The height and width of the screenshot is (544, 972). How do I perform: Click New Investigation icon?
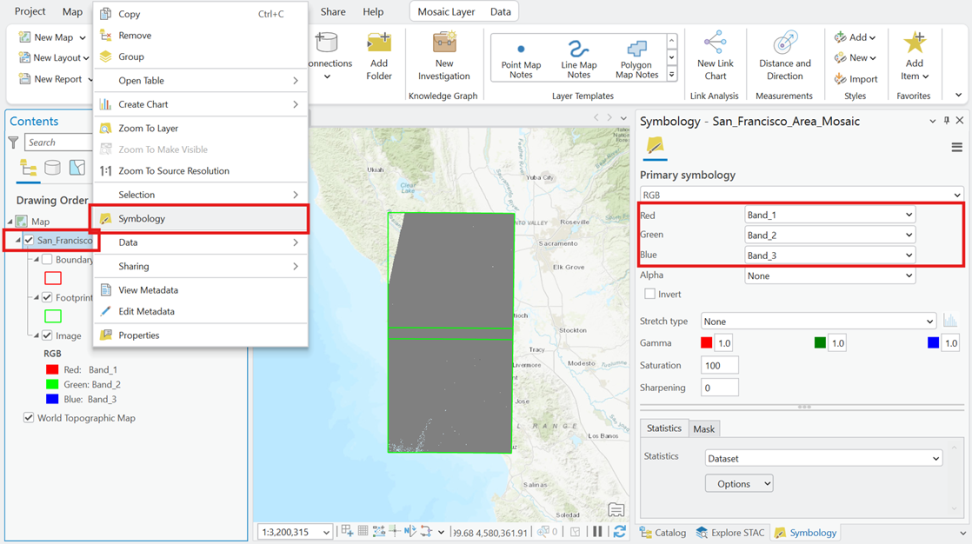coord(444,43)
